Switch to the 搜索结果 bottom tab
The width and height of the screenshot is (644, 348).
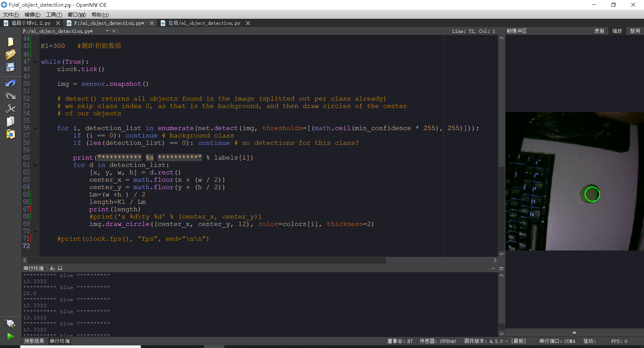pyautogui.click(x=34, y=341)
